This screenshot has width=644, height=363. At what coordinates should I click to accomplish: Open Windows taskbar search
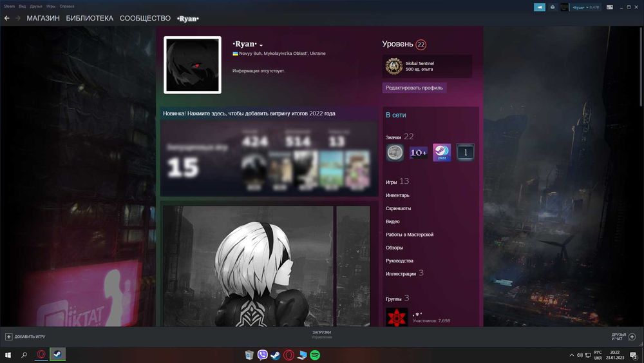[x=24, y=355]
